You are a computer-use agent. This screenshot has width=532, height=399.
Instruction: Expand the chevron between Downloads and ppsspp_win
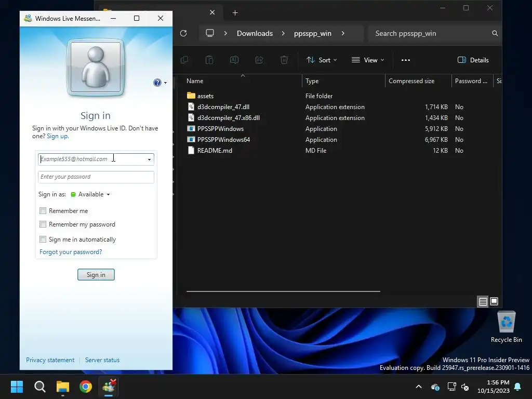[x=283, y=33]
